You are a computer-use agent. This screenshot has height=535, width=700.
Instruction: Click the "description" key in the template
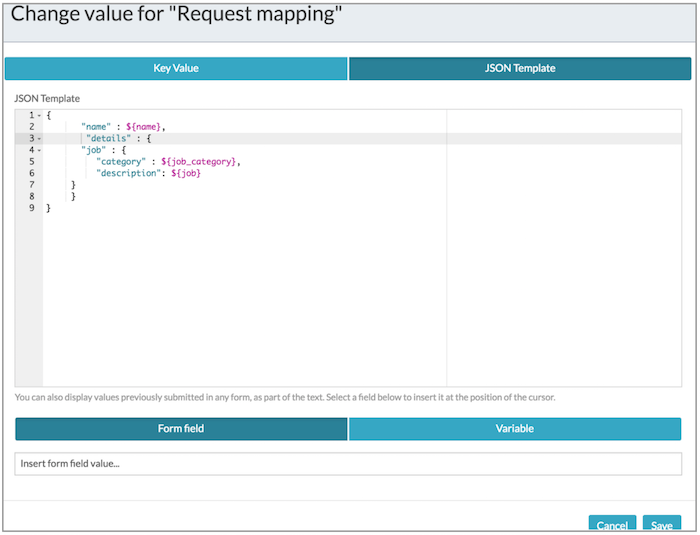pos(130,174)
